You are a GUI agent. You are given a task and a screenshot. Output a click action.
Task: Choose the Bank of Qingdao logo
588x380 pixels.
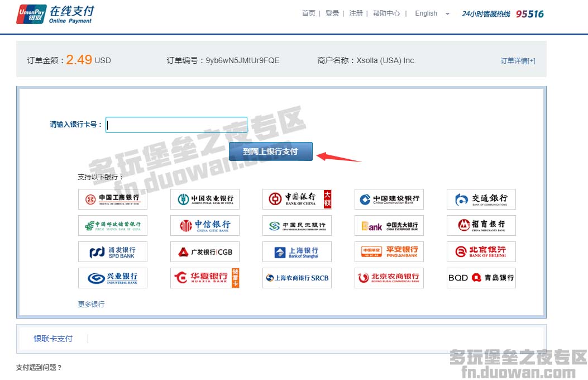pos(481,278)
